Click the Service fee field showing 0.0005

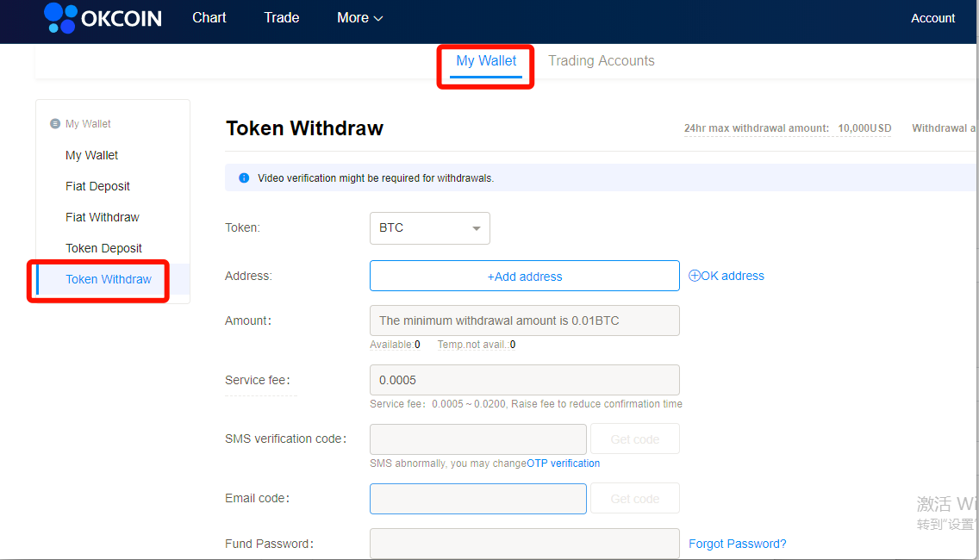pyautogui.click(x=525, y=380)
